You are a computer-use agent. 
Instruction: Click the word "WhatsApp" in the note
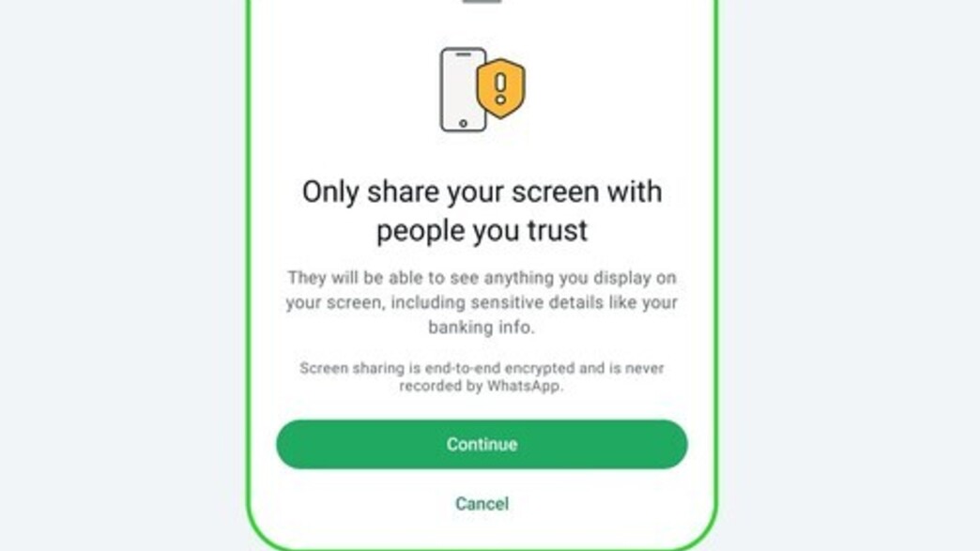coord(525,386)
